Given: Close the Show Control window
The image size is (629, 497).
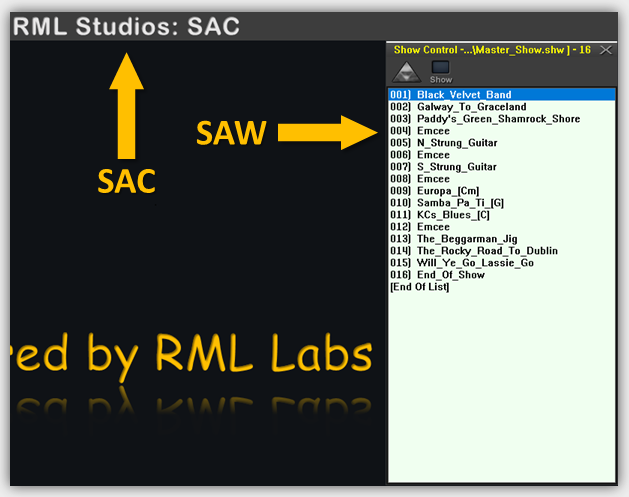Looking at the screenshot, I should (605, 48).
